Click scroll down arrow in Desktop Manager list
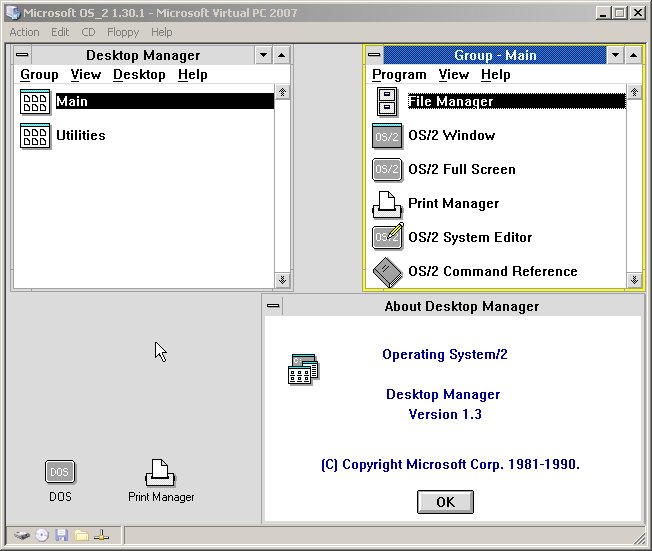The image size is (652, 551). coord(282,279)
